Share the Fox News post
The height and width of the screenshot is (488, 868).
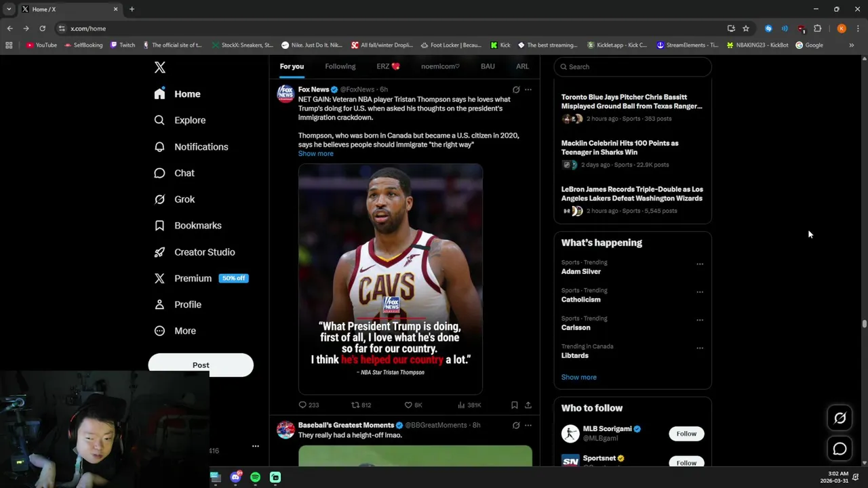pyautogui.click(x=528, y=405)
